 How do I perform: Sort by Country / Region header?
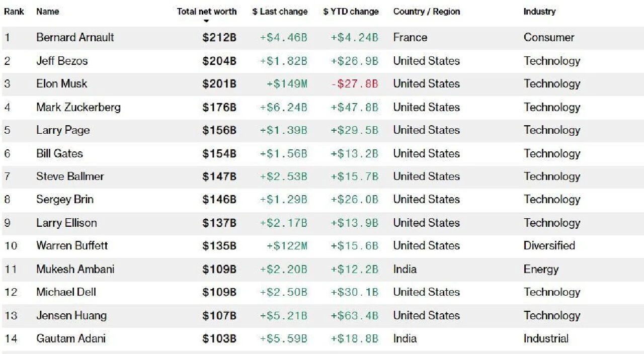tap(426, 12)
